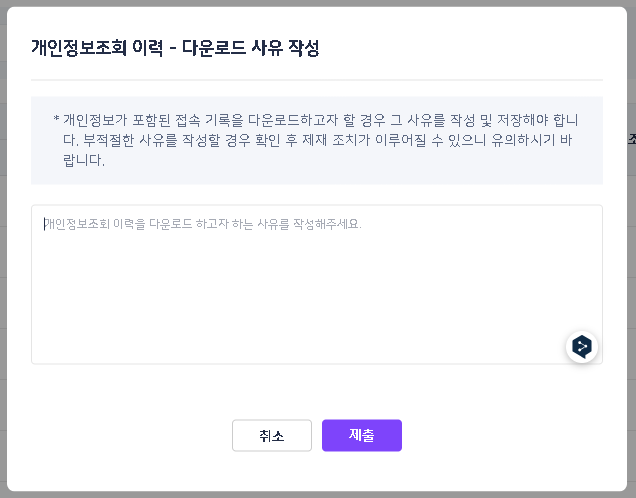Click the dimmed backdrop strip below the dialog
This screenshot has width=636, height=498.
click(x=316, y=494)
